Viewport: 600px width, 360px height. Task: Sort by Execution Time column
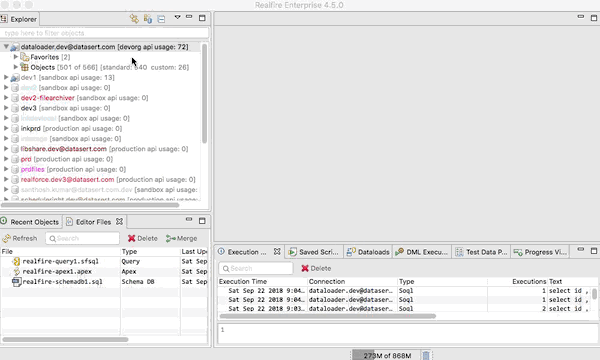(x=262, y=282)
